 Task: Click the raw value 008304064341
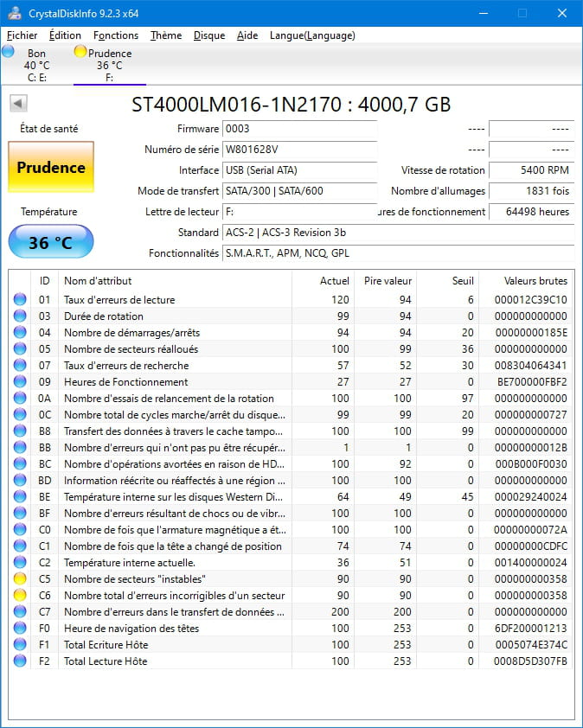coord(530,366)
